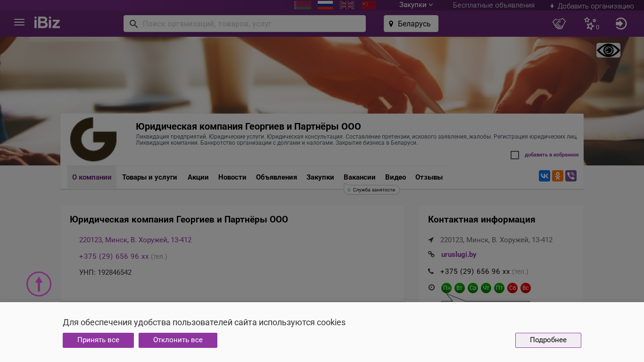Click the Пт weekday circle

499,288
